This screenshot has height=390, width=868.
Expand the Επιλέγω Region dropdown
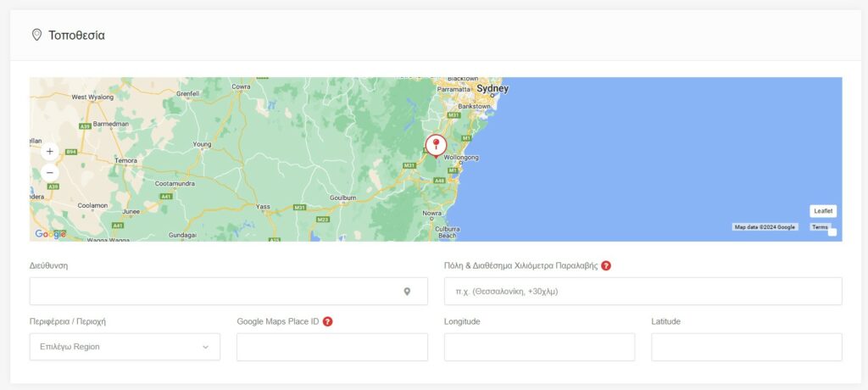(125, 347)
